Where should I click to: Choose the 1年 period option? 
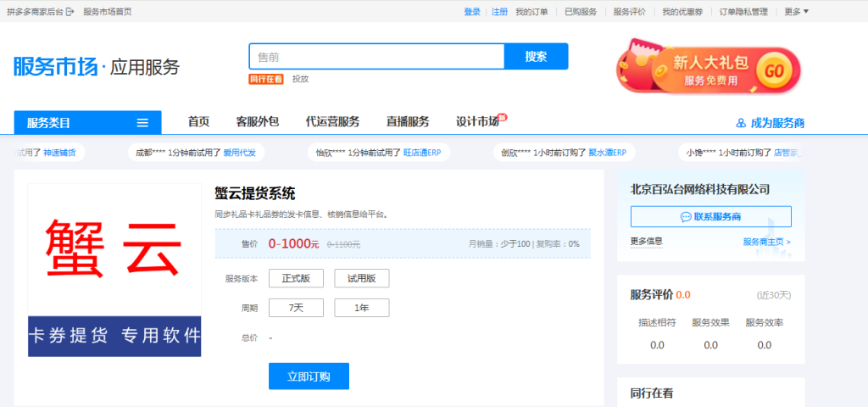coord(361,308)
